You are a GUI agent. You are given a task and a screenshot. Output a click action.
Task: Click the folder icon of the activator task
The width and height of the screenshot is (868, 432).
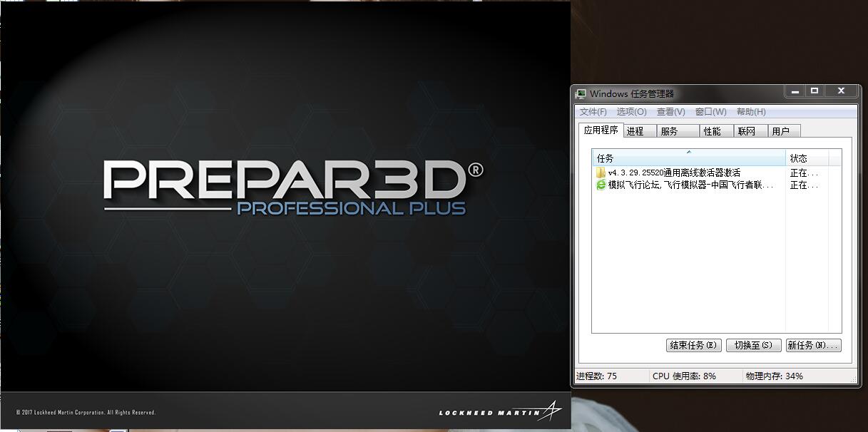coord(601,173)
